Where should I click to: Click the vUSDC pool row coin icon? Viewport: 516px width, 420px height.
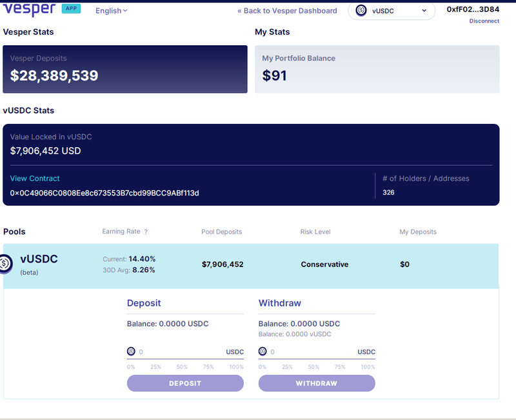pos(6,263)
